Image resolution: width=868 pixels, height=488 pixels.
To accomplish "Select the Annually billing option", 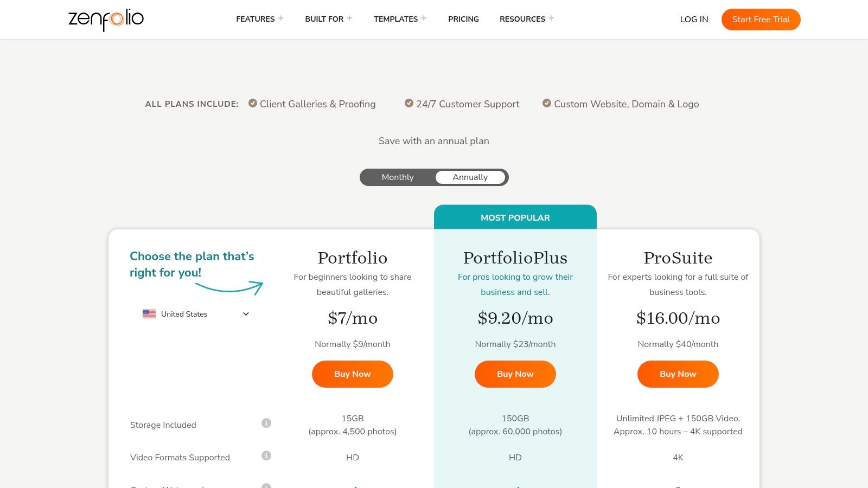I will (x=470, y=177).
